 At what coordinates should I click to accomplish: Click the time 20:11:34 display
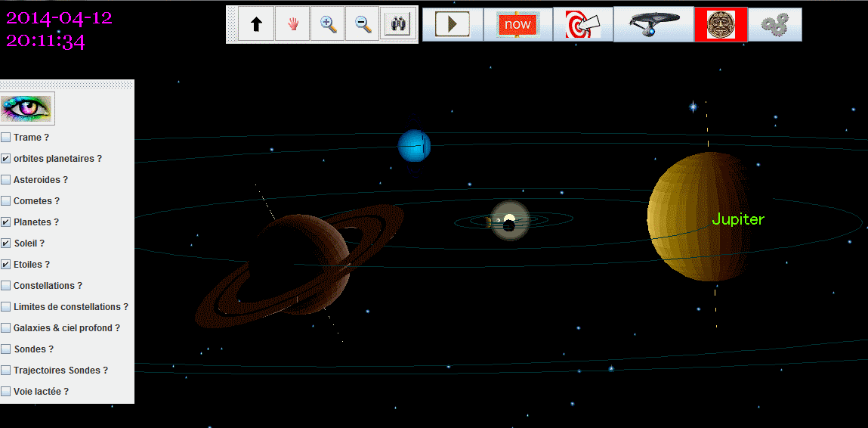pyautogui.click(x=45, y=42)
